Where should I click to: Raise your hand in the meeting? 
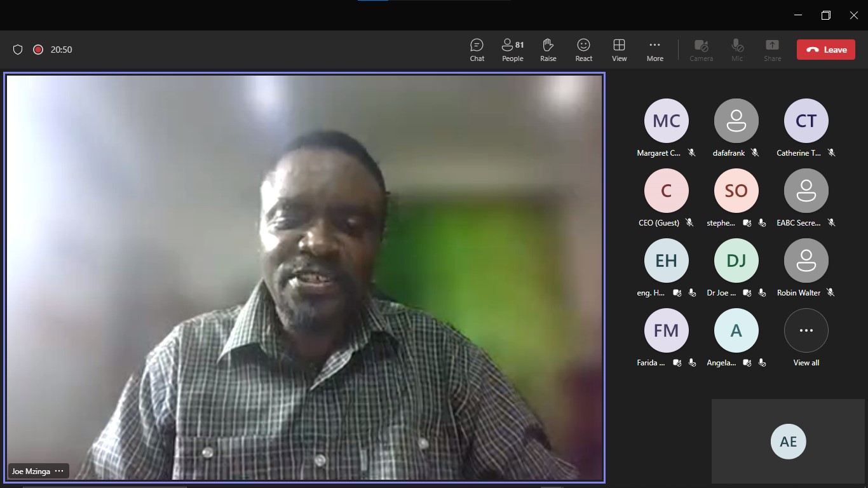[548, 50]
